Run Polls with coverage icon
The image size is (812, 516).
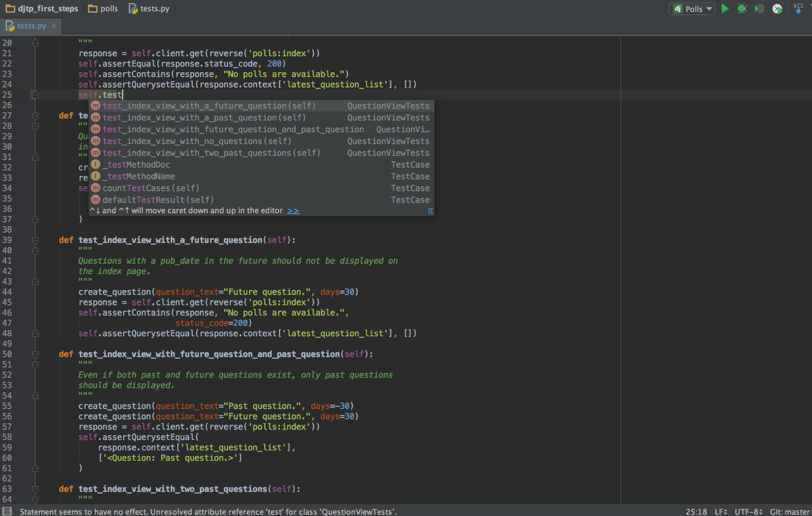pos(759,9)
